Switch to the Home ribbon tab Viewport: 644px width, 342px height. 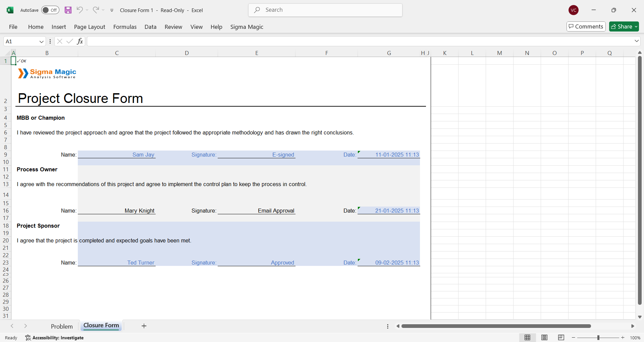coord(36,27)
